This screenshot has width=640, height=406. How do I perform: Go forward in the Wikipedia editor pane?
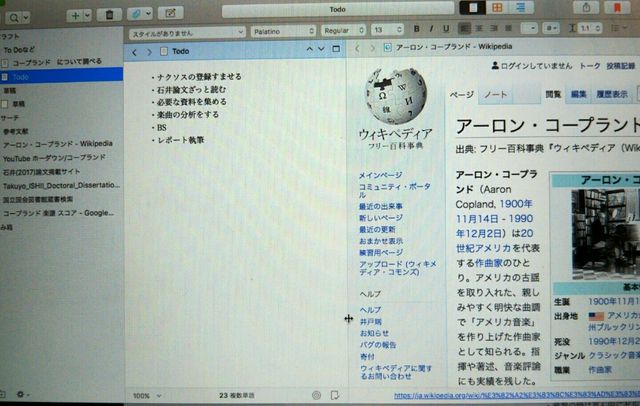click(372, 48)
